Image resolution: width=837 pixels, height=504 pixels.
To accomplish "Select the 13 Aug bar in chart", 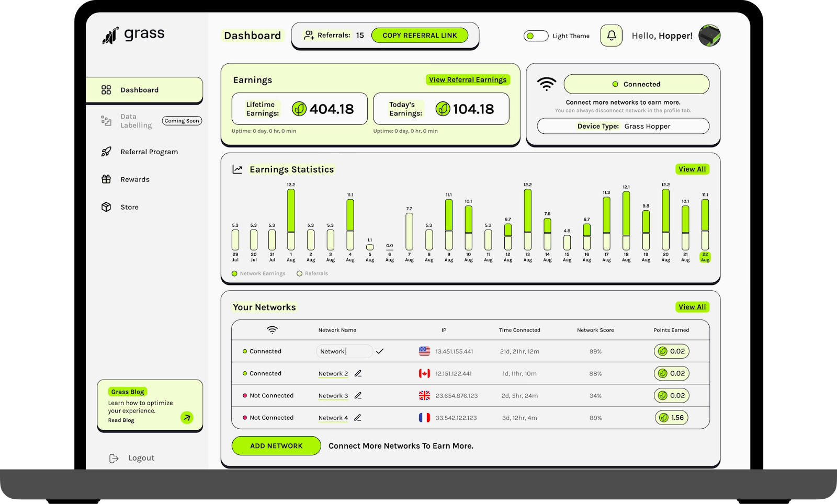I will tap(527, 219).
